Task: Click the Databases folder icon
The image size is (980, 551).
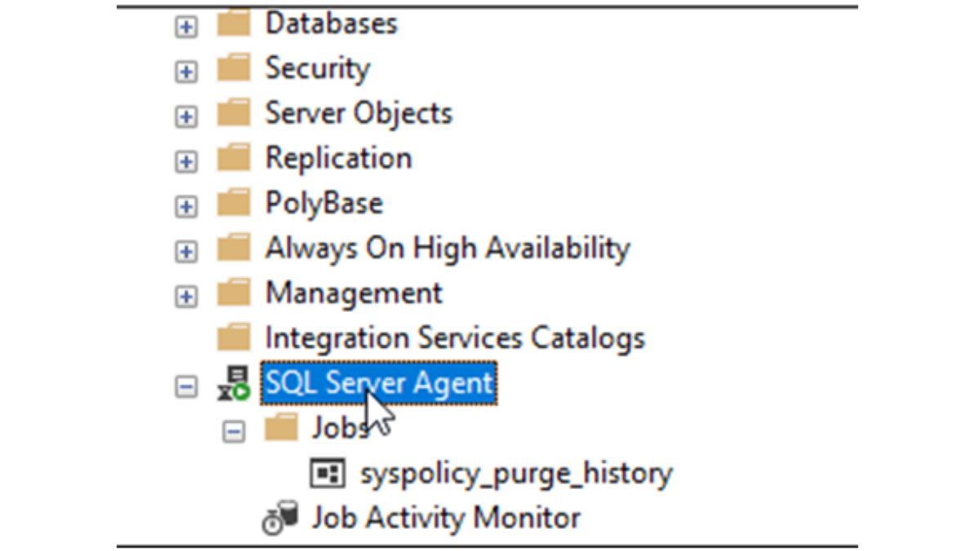Action: click(x=235, y=24)
